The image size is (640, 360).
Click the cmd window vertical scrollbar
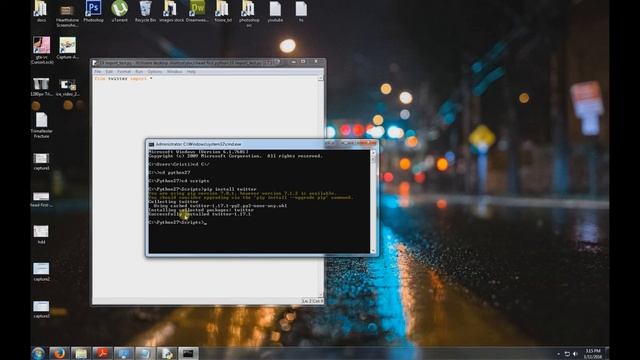click(373, 202)
